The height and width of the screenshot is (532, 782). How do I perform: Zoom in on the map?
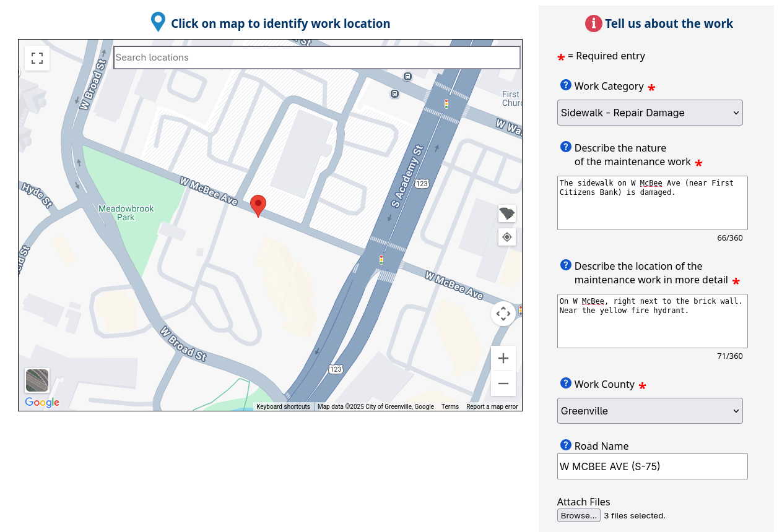click(503, 358)
